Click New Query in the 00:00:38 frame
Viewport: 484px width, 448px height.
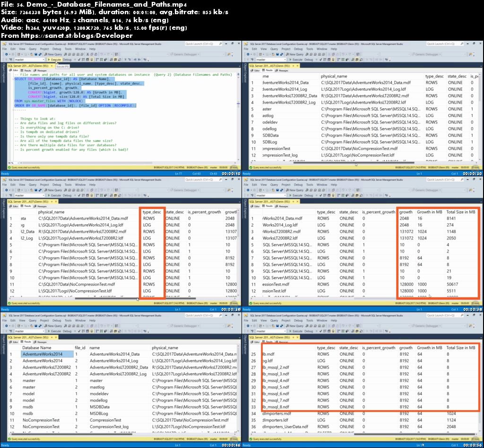(x=294, y=190)
